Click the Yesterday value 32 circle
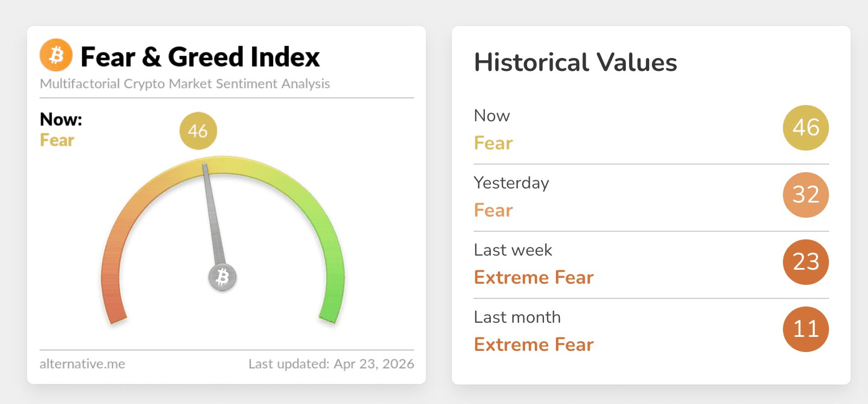The image size is (868, 404). 805,195
